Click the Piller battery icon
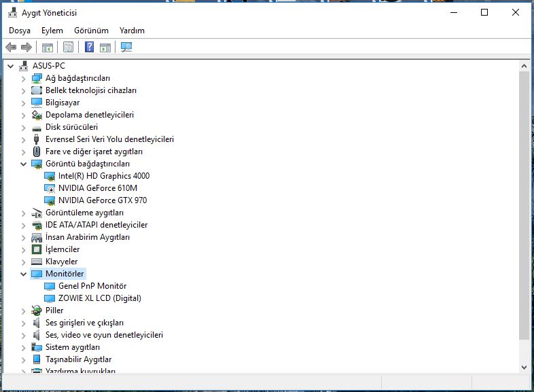 37,310
